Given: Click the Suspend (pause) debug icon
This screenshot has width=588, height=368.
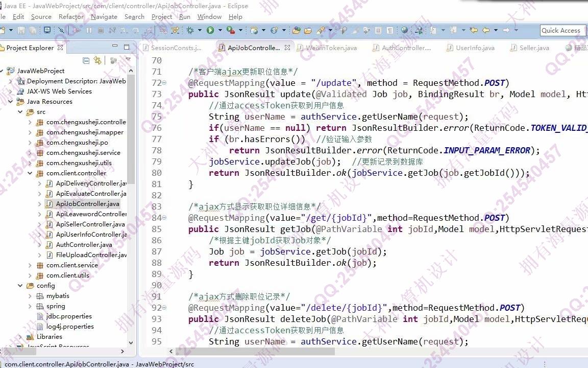Looking at the screenshot, I should tap(89, 30).
